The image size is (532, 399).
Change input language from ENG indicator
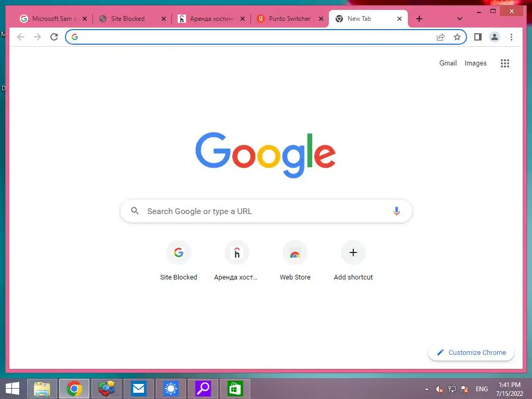[x=482, y=389]
